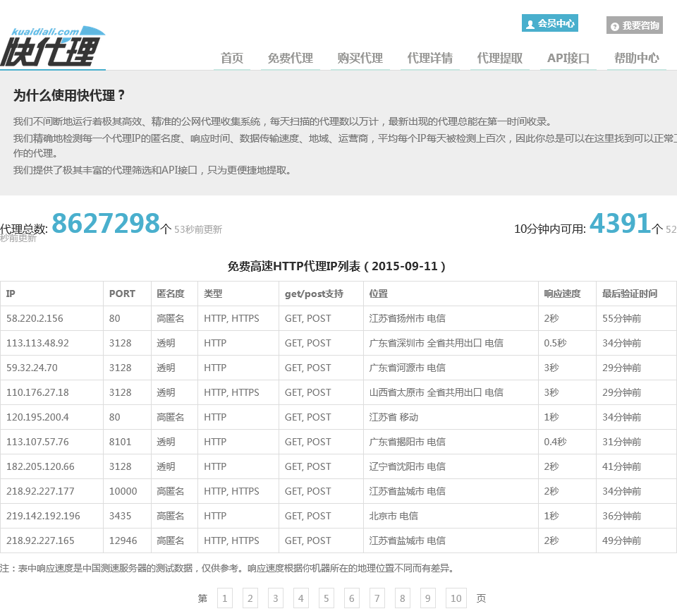Jump to page 1 of proxy list

click(x=224, y=598)
